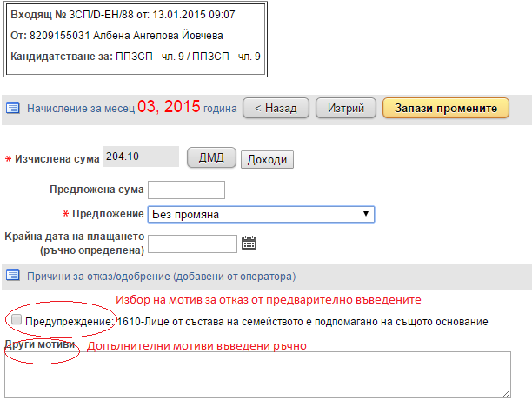Click the '< Назад' button
The width and height of the screenshot is (532, 407).
[276, 109]
